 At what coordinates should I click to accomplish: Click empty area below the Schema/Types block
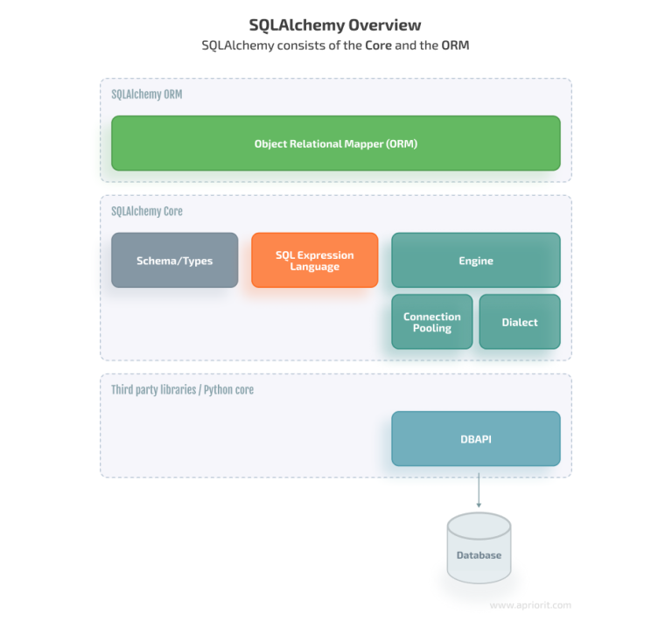click(174, 324)
